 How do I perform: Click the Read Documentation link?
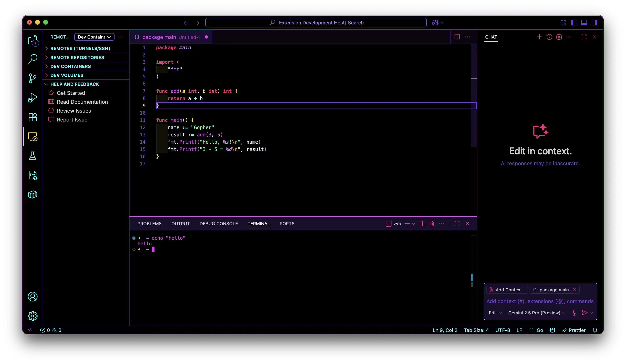[x=82, y=102]
